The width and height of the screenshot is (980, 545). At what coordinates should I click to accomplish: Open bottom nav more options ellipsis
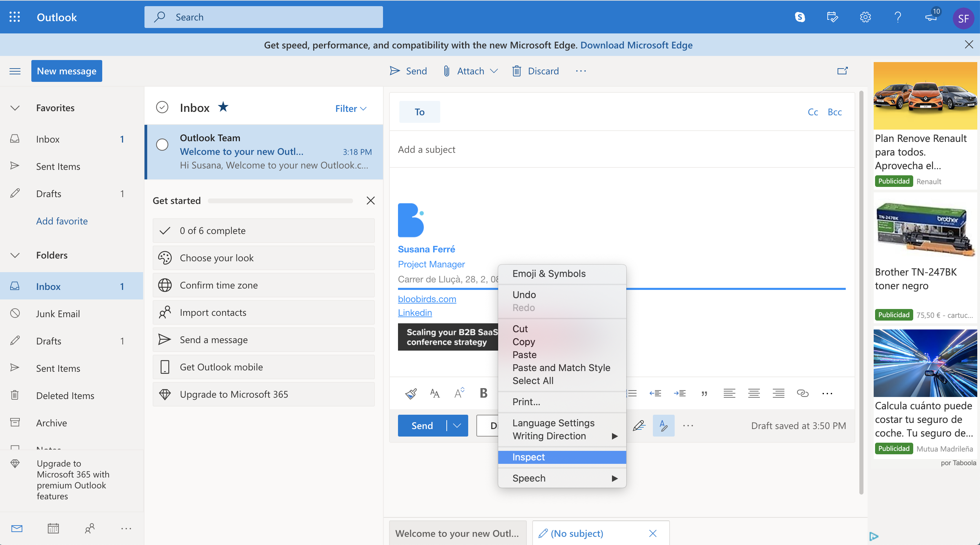click(126, 528)
